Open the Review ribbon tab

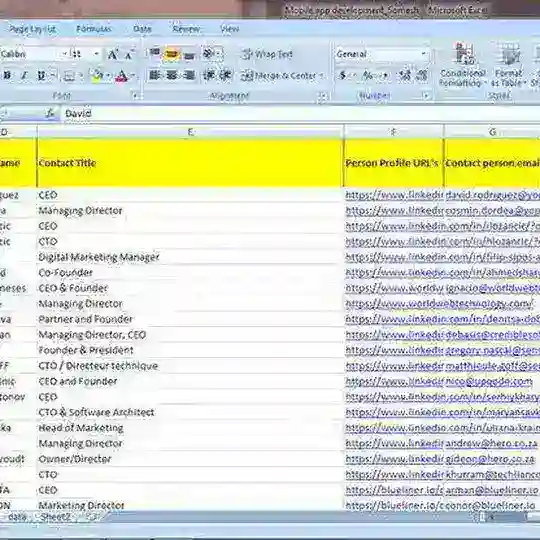coord(186,29)
